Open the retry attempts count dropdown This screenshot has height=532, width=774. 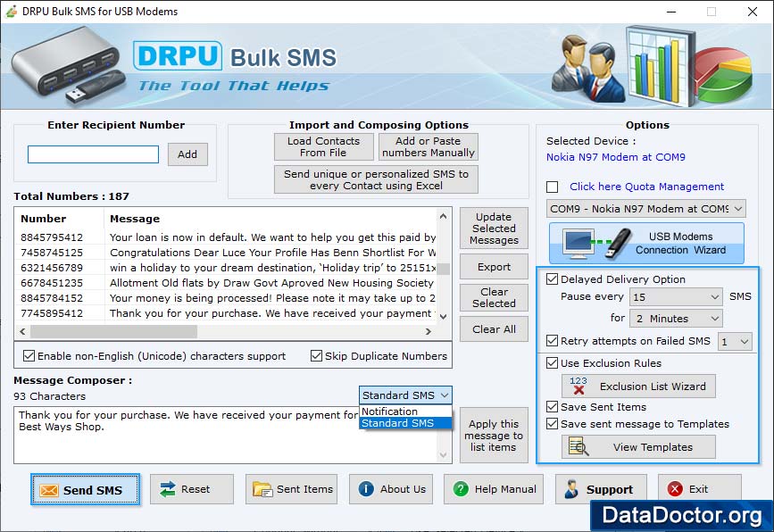[735, 341]
